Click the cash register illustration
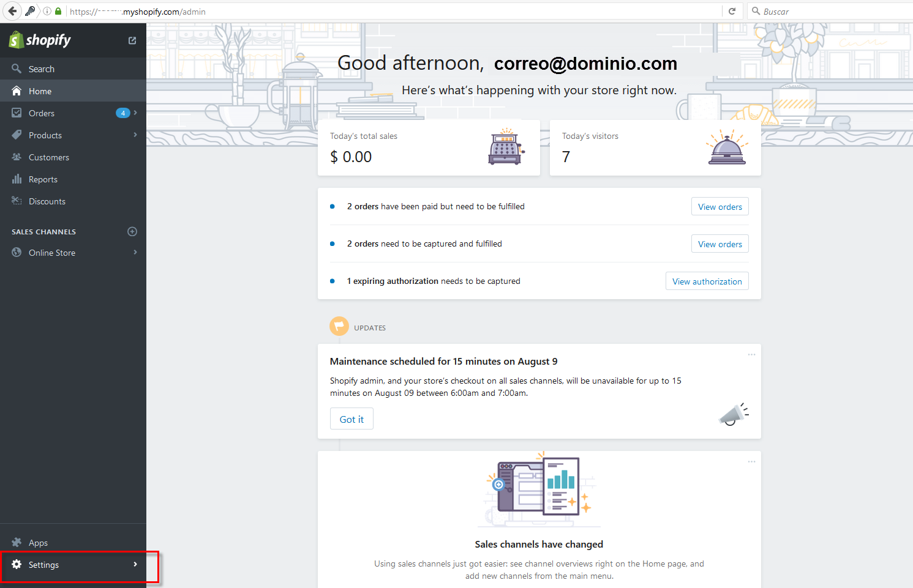The image size is (913, 588). tap(506, 147)
